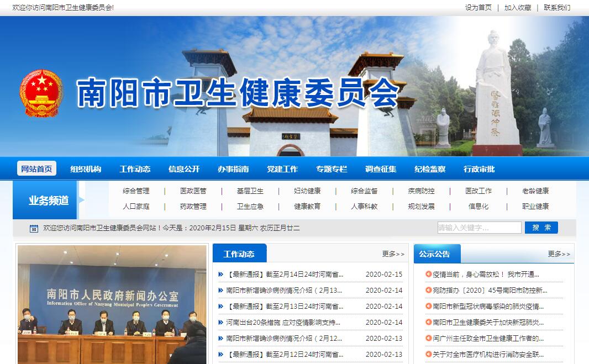Open the 联系我们 link at top right

click(x=557, y=8)
